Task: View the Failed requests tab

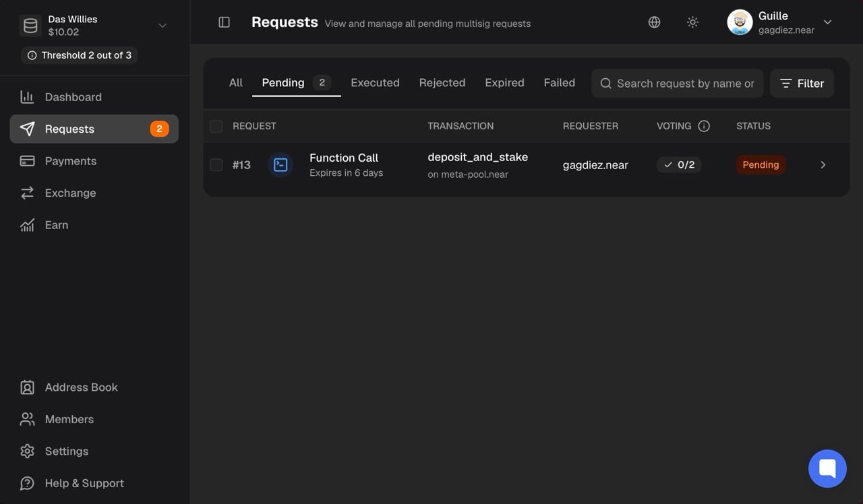Action: (560, 83)
